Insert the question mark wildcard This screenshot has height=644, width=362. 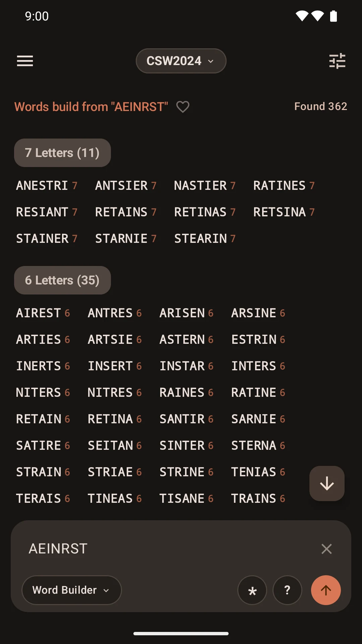pos(287,590)
